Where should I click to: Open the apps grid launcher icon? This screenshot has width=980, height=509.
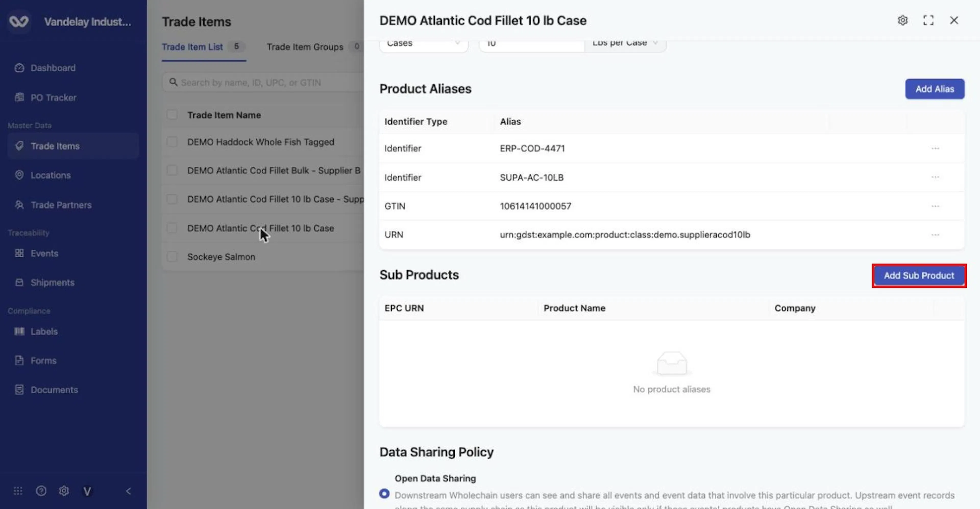click(x=18, y=491)
